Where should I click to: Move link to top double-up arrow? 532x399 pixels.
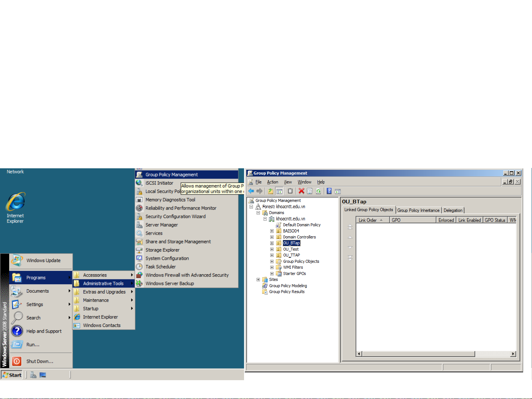tap(350, 227)
